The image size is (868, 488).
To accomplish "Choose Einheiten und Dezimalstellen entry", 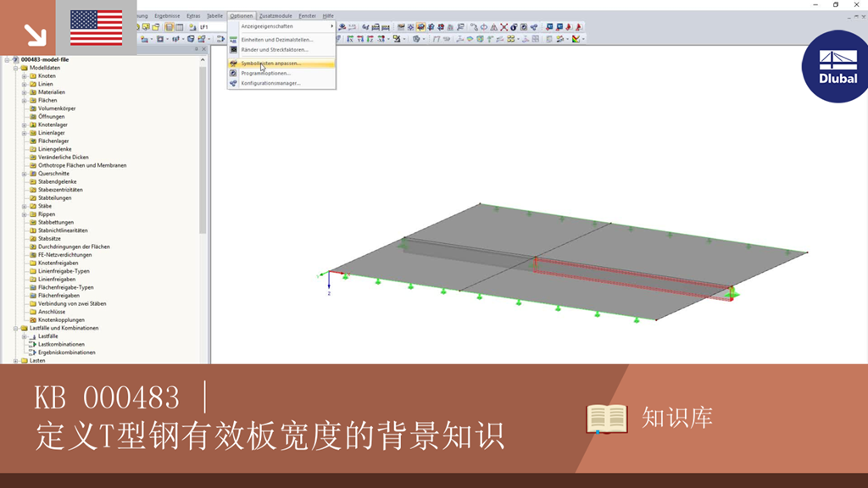I will [281, 40].
